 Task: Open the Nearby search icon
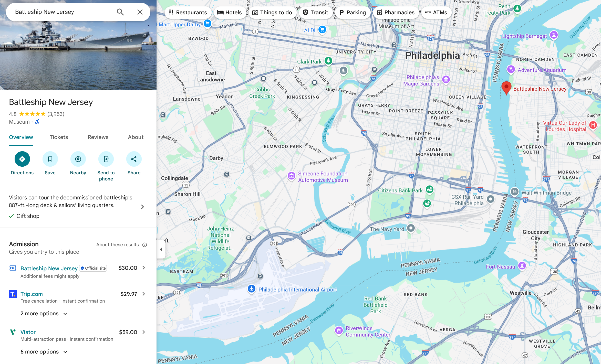click(78, 159)
